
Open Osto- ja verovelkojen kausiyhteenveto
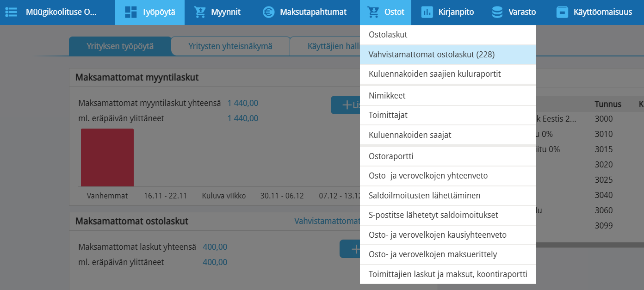pos(448,235)
